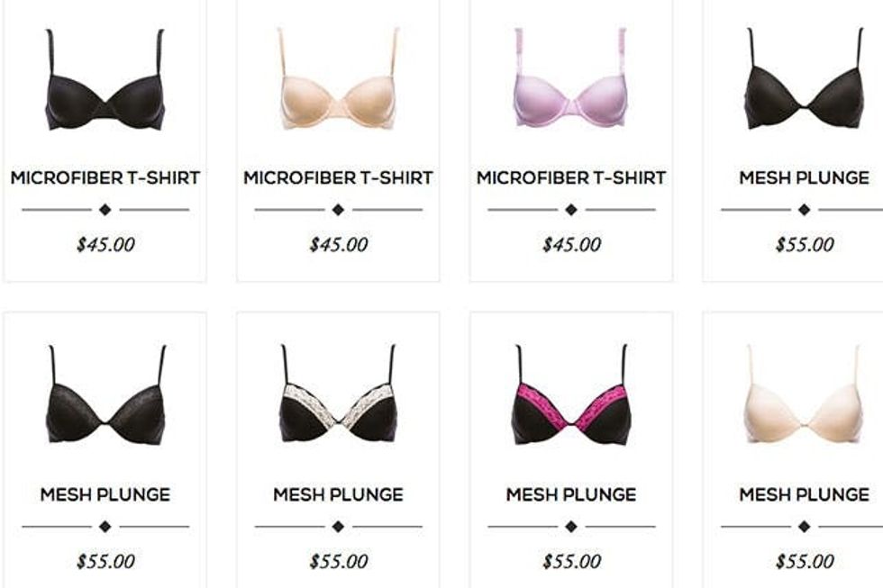883x588 pixels.
Task: Click the $45.00 price under the black T-Shirt bra
Action: [x=106, y=244]
